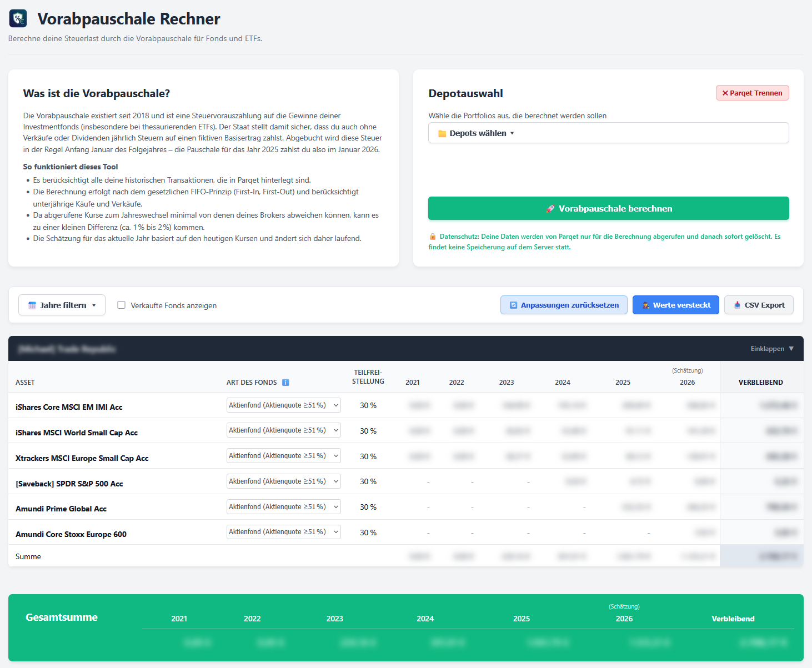Image resolution: width=812 pixels, height=668 pixels.
Task: Click the Vorabpauschale Rechner logo icon
Action: (18, 19)
